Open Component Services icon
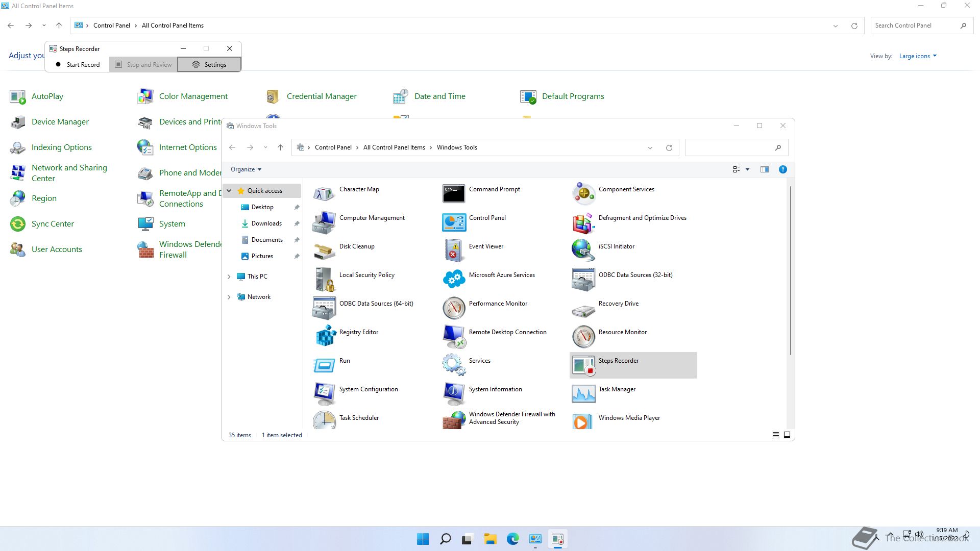Image resolution: width=980 pixels, height=551 pixels. 583,193
